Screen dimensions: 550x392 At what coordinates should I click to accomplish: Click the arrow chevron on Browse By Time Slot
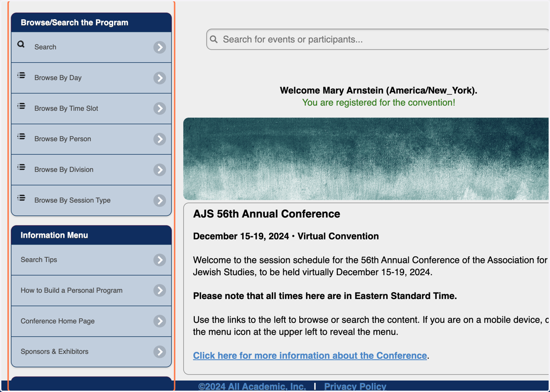[159, 109]
